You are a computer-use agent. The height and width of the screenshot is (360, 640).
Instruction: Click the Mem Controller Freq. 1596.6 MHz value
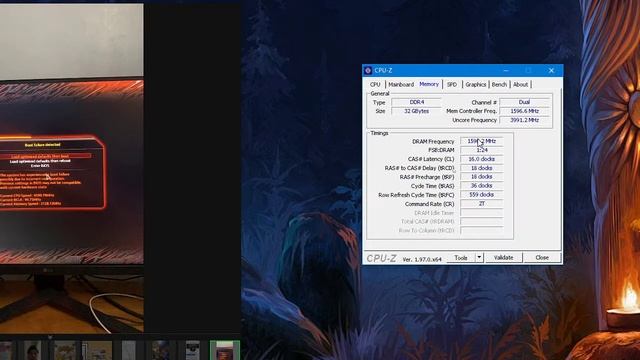[524, 111]
